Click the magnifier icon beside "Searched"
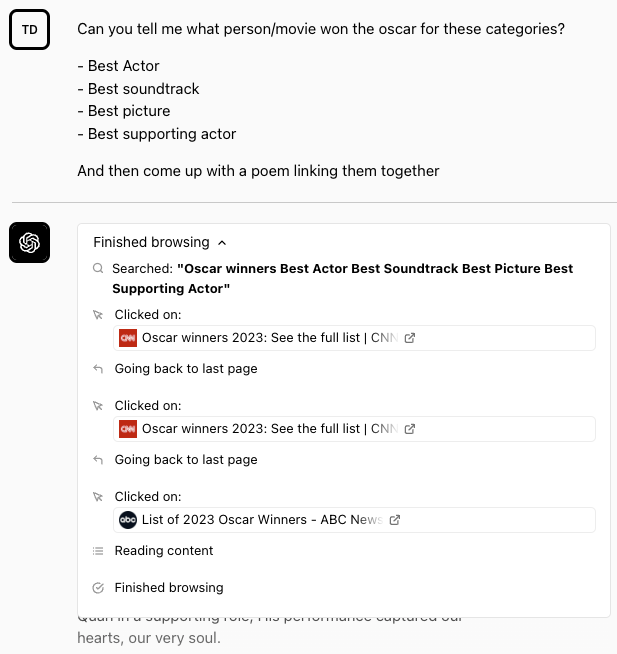617x654 pixels. [98, 269]
